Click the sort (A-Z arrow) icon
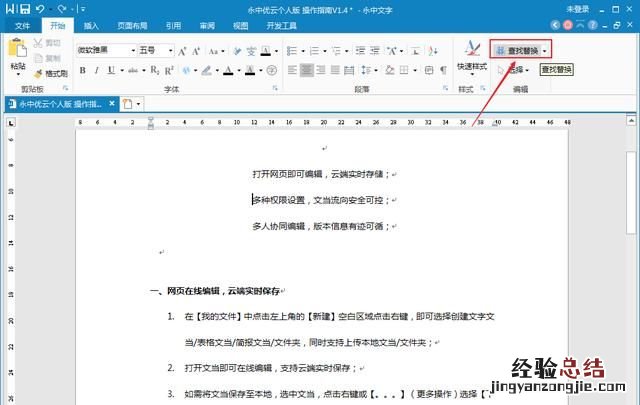 (x=433, y=51)
